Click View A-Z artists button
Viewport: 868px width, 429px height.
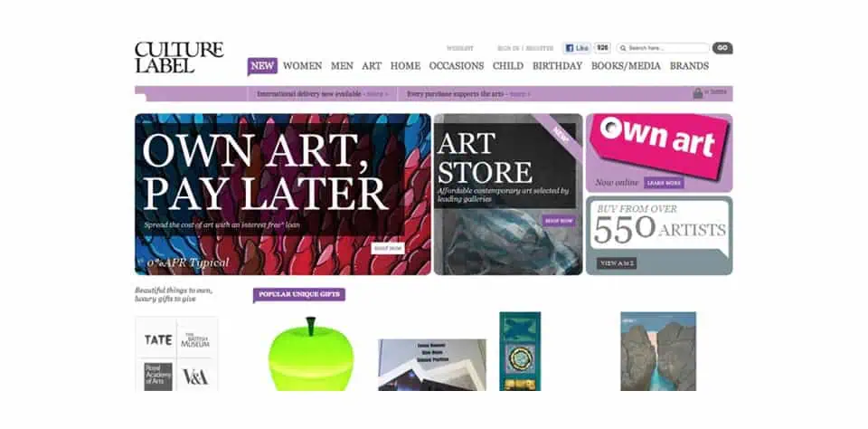click(x=617, y=263)
